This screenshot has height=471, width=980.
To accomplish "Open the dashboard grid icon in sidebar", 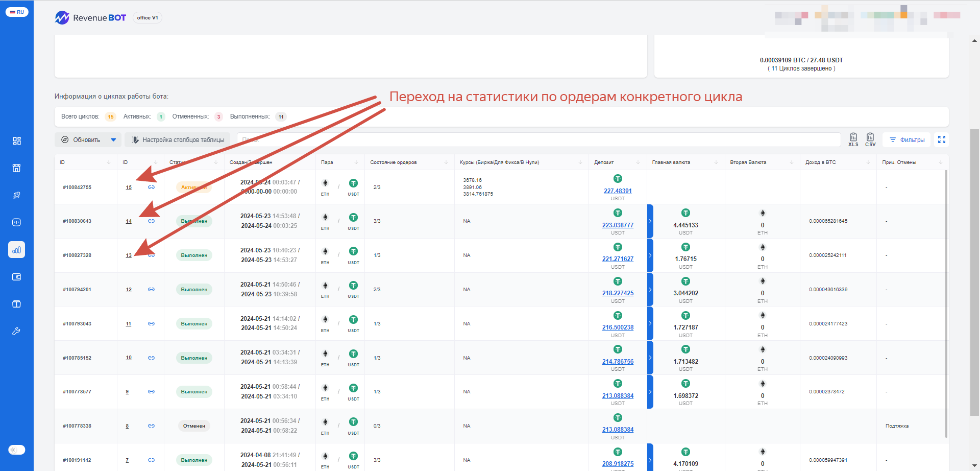I will coord(17,140).
